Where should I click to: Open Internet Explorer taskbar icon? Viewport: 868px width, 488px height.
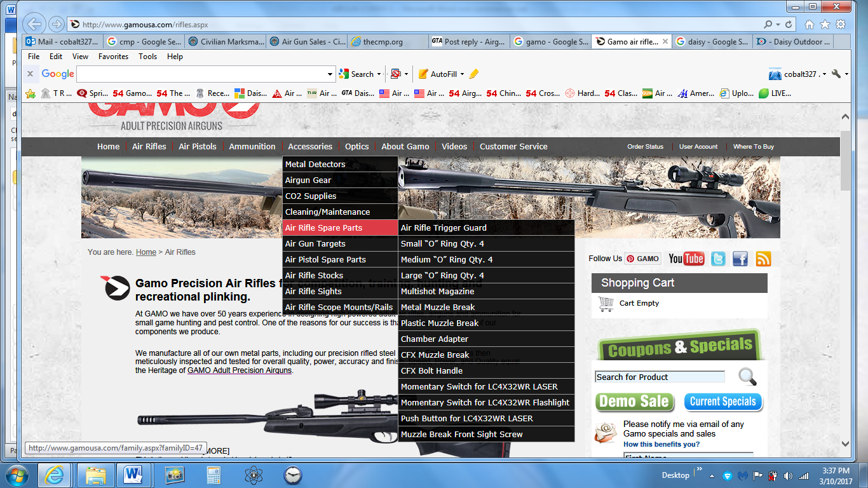click(55, 475)
